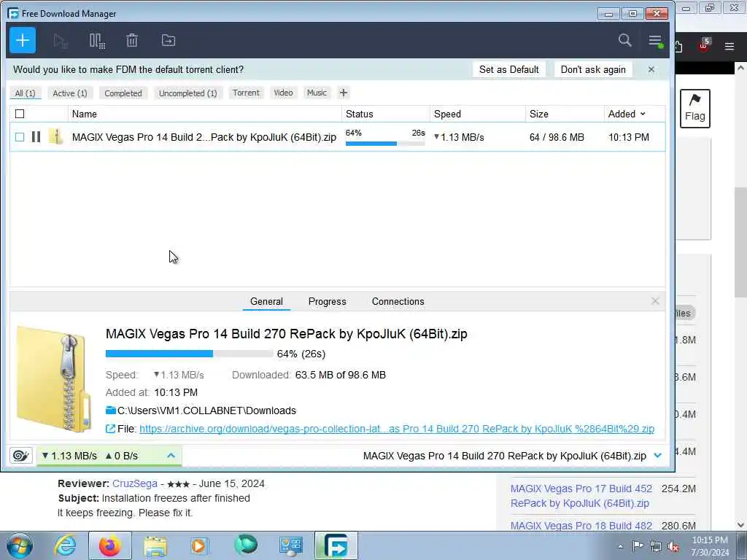Image resolution: width=747 pixels, height=560 pixels.
Task: Open the browser hamburger menu
Action: coord(729,46)
